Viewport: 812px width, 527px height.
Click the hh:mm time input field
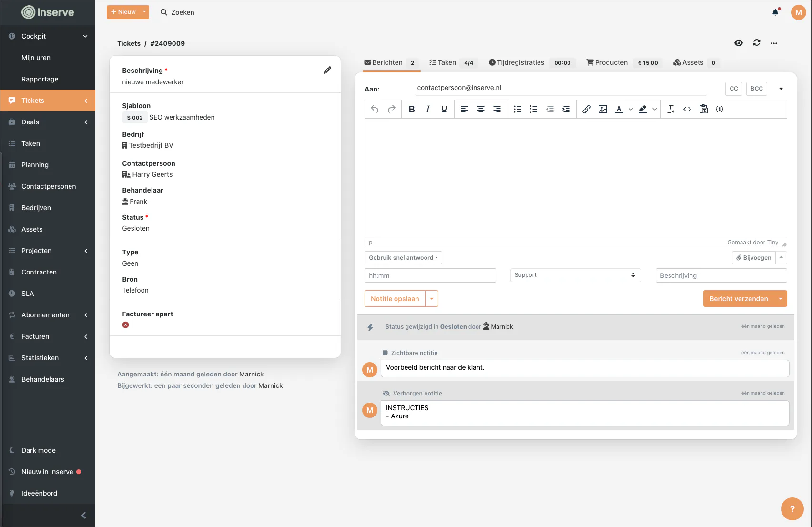(430, 275)
